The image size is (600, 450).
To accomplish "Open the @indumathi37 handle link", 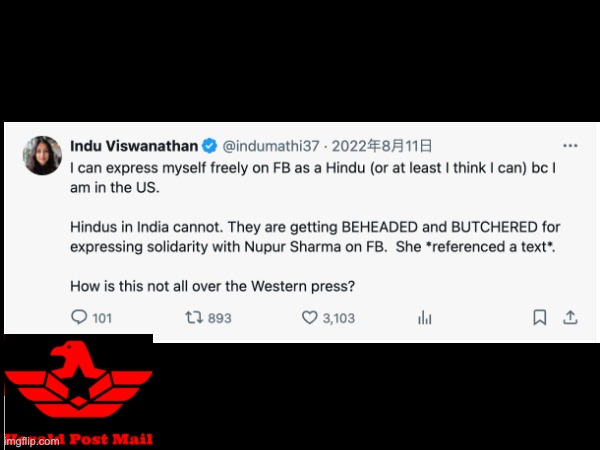I will [x=271, y=146].
